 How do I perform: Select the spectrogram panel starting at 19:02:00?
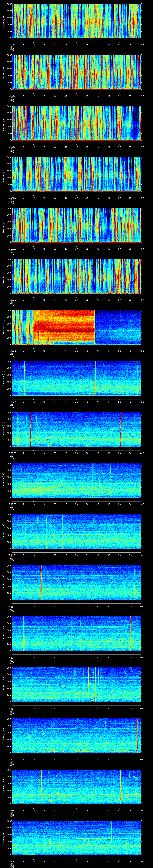pyautogui.click(x=76, y=72)
